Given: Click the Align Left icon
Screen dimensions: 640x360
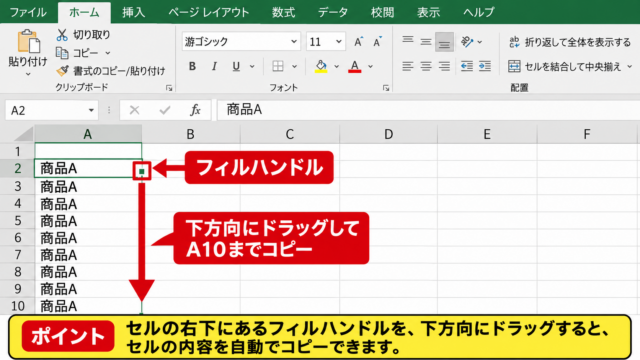Looking at the screenshot, I should (x=407, y=66).
